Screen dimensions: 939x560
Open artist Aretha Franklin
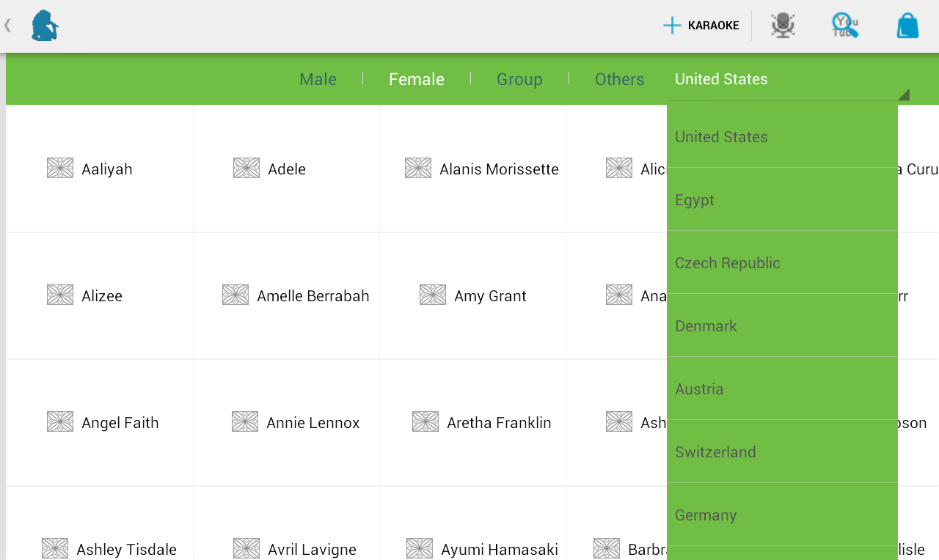pos(498,423)
